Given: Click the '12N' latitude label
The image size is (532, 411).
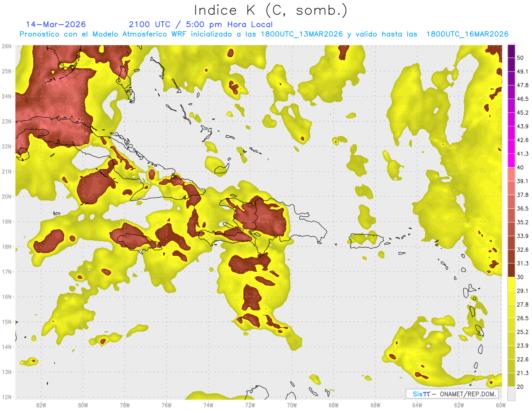Looking at the screenshot, I should tap(7, 397).
